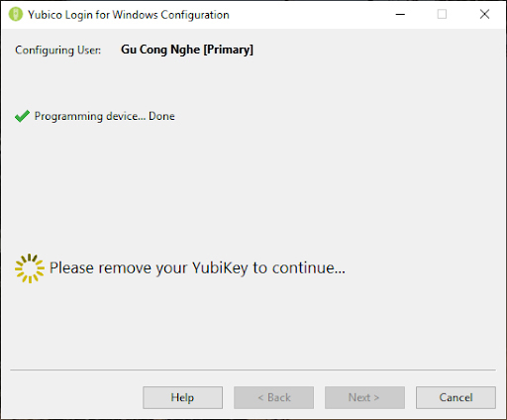Image resolution: width=507 pixels, height=420 pixels.
Task: Open the Help button
Action: click(182, 397)
